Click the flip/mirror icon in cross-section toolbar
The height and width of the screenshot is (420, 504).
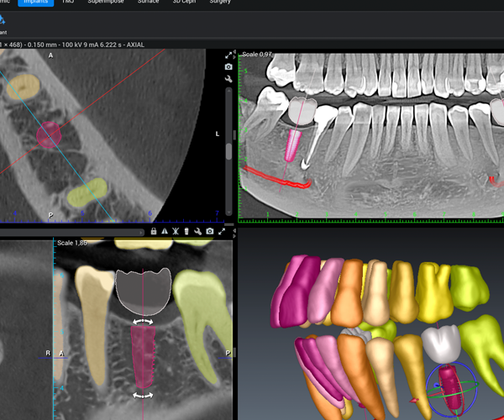[165, 231]
